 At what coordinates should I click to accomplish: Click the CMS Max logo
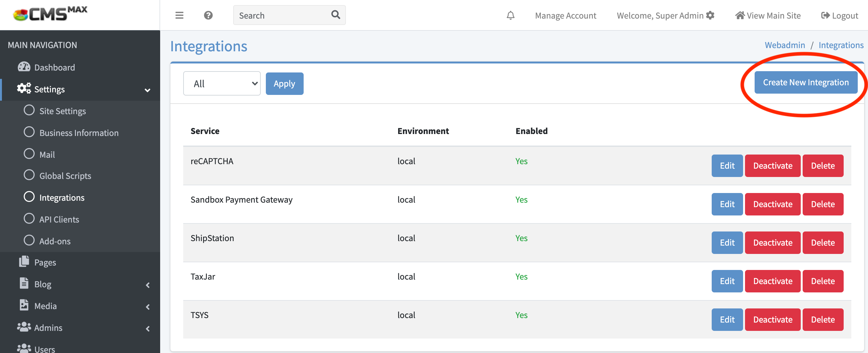point(50,14)
